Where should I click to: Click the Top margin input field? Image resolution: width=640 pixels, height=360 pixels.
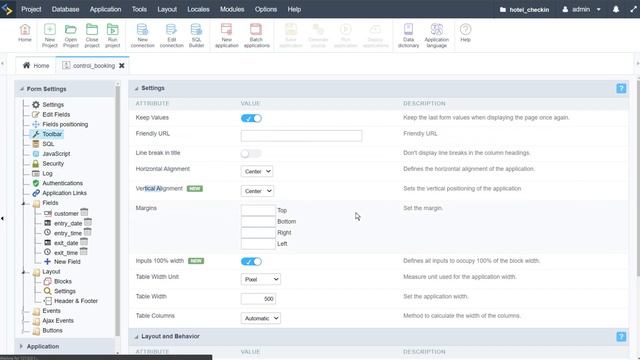pyautogui.click(x=258, y=210)
